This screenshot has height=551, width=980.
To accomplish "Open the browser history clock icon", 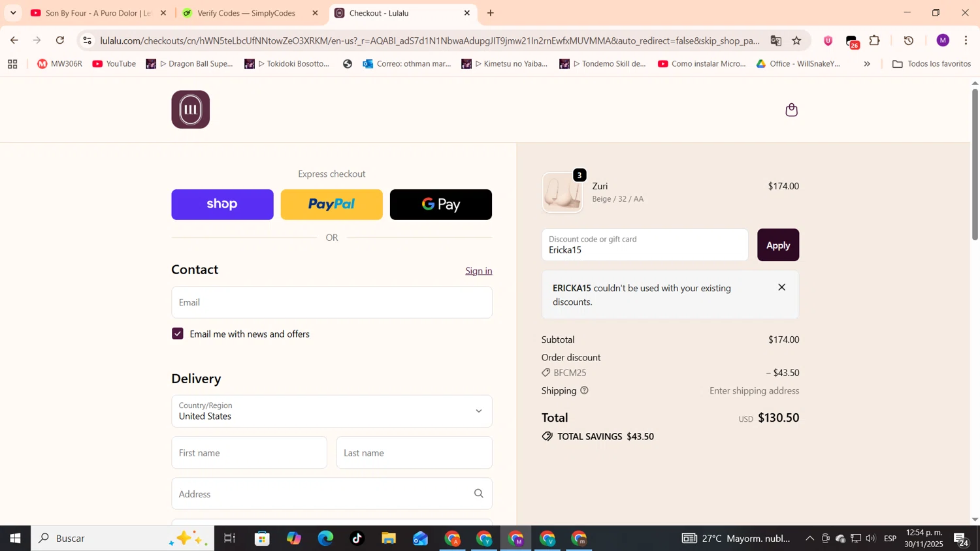I will pyautogui.click(x=909, y=40).
